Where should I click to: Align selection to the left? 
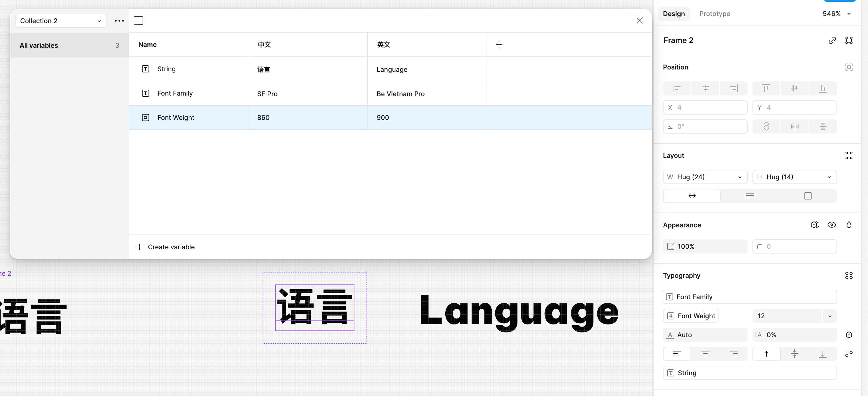pos(677,88)
